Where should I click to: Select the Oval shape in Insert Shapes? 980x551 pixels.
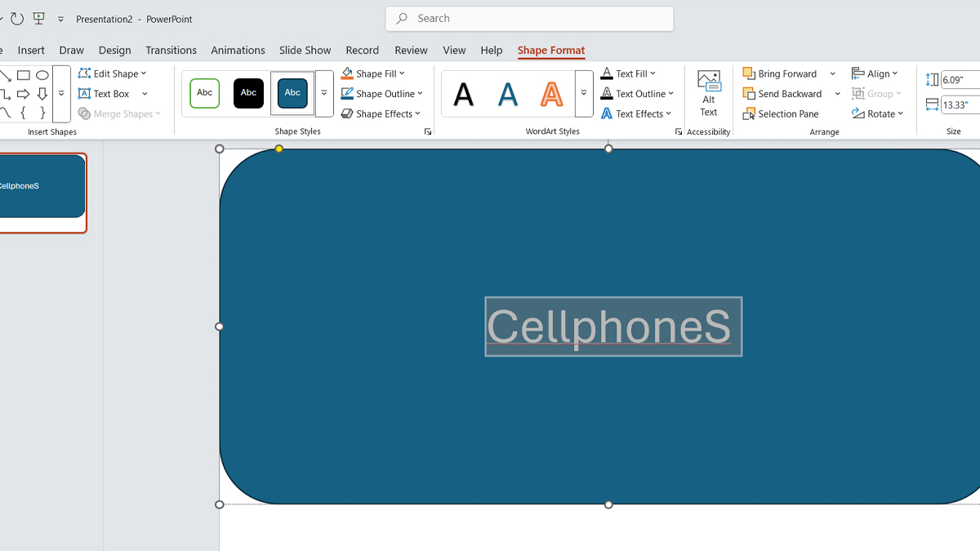42,75
